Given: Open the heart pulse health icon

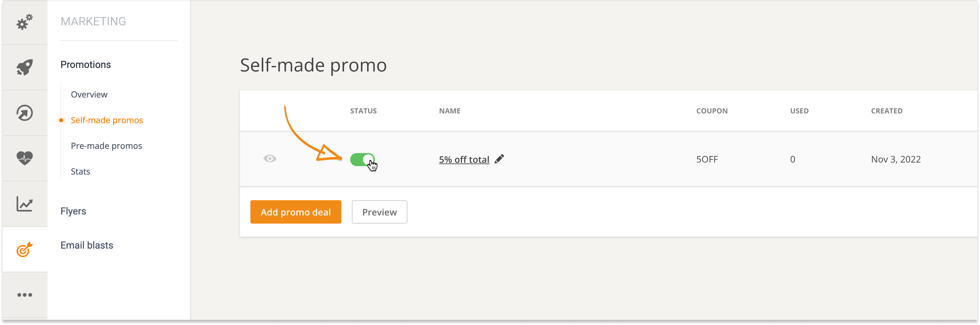Looking at the screenshot, I should [x=25, y=158].
